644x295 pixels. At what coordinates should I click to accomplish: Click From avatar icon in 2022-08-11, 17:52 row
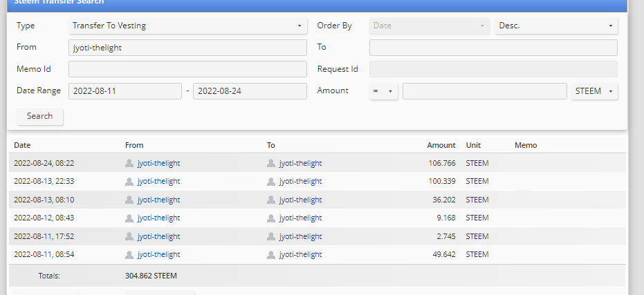[x=129, y=236]
